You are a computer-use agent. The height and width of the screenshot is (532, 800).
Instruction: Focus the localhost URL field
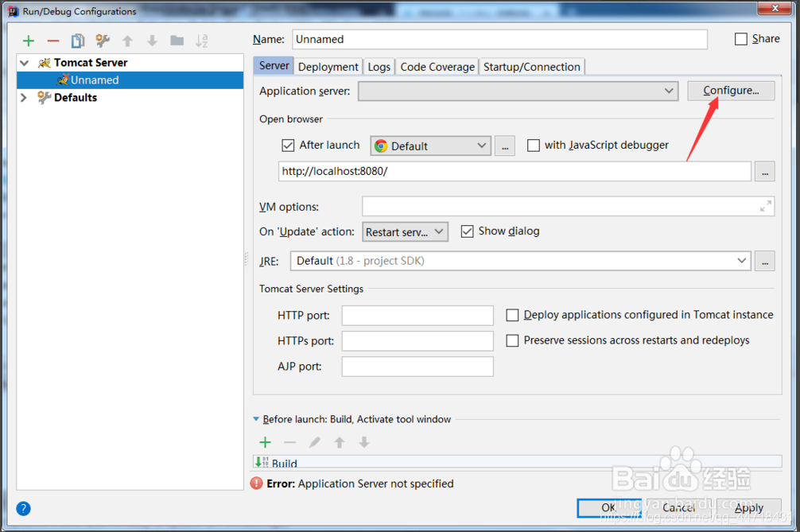[515, 172]
